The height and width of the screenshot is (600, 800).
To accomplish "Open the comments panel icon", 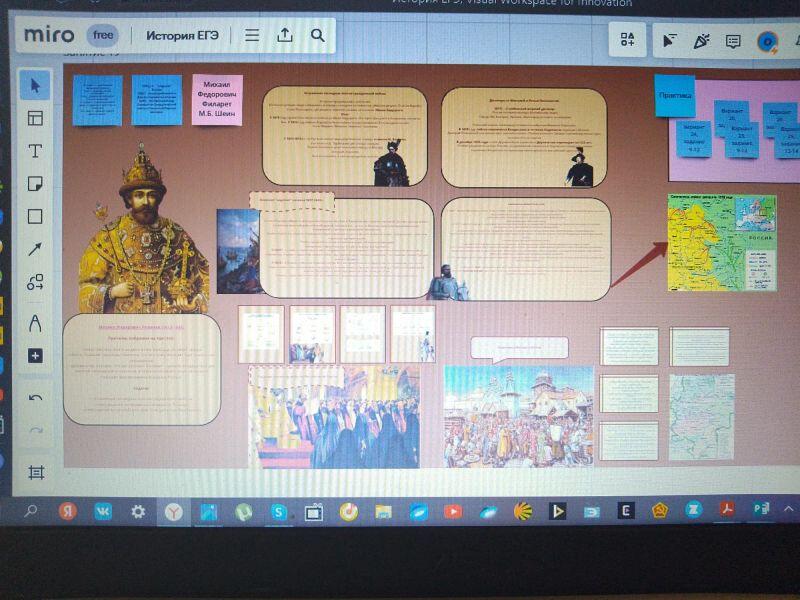I will coord(734,41).
